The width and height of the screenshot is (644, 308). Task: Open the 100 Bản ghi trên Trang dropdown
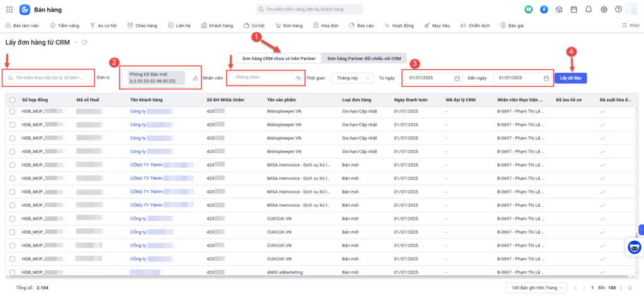pos(536,287)
